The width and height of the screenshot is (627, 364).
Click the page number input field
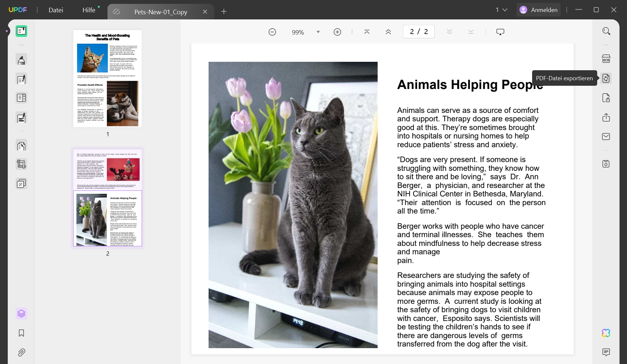point(418,32)
